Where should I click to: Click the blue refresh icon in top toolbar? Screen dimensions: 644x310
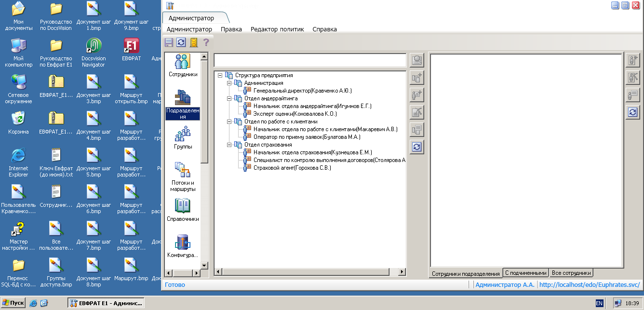[x=181, y=42]
